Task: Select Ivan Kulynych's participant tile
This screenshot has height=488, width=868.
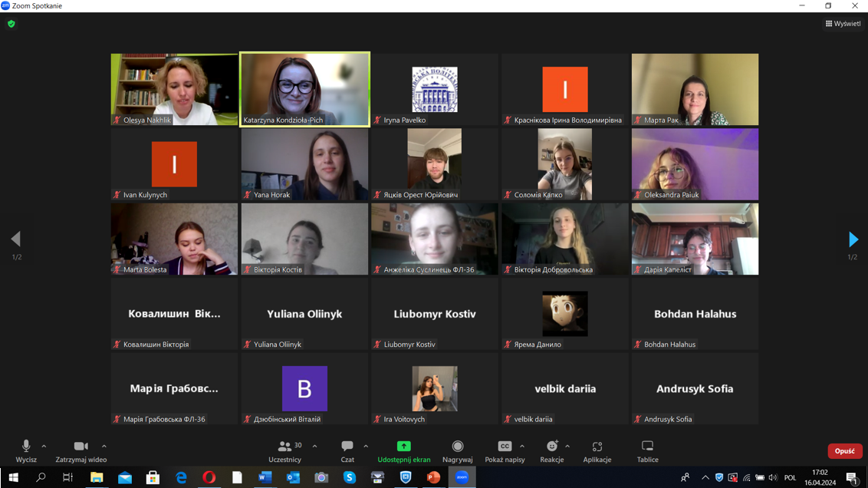Action: [174, 164]
